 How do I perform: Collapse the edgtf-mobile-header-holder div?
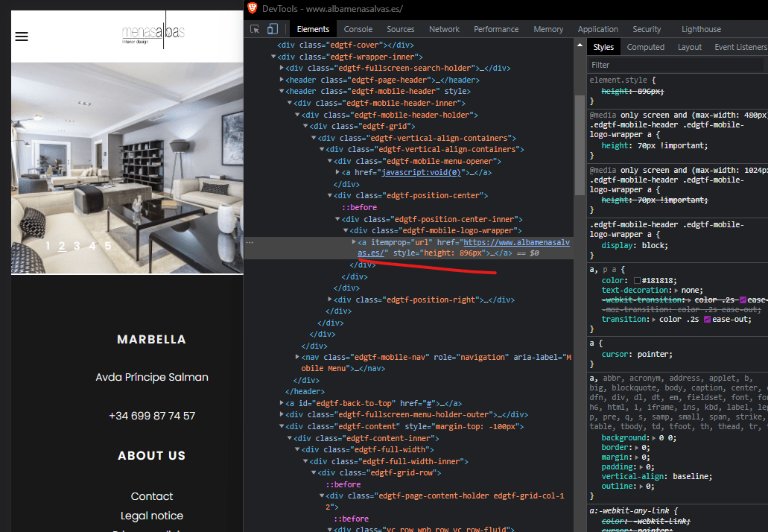(x=297, y=115)
